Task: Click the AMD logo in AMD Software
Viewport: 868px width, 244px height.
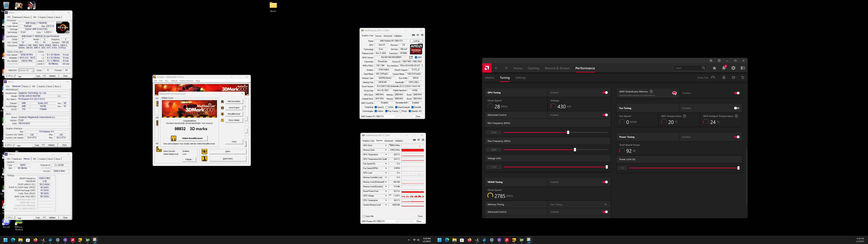Action: click(487, 68)
